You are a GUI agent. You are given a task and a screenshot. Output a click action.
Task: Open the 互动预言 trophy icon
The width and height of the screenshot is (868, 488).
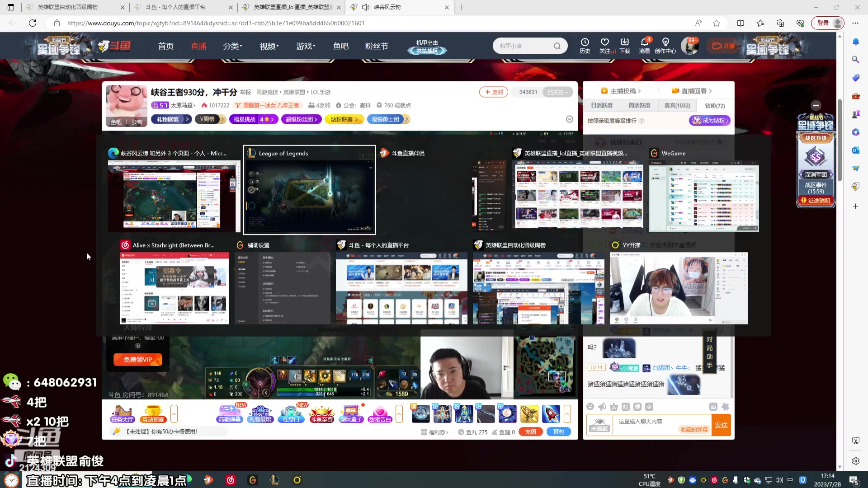tap(153, 414)
